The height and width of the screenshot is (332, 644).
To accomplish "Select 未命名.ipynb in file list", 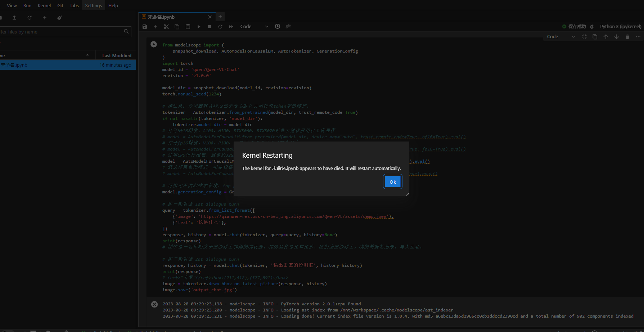I will click(68, 65).
